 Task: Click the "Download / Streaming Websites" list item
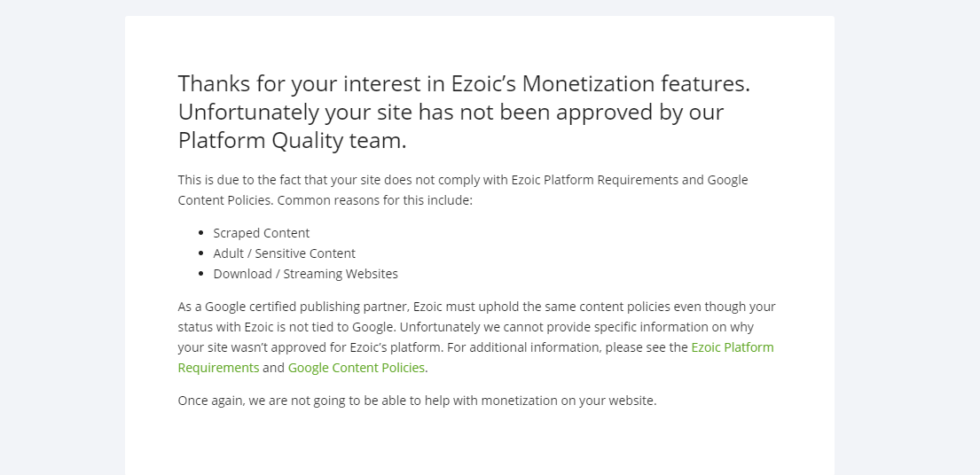point(306,274)
